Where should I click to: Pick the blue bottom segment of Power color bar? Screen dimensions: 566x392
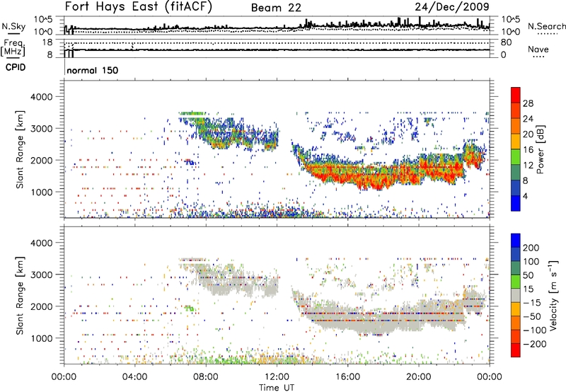pos(516,203)
